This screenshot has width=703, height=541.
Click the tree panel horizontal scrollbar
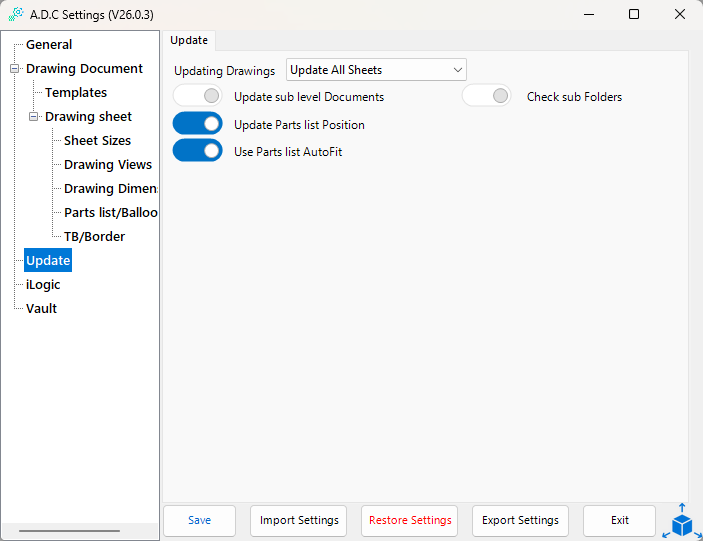[x=69, y=531]
